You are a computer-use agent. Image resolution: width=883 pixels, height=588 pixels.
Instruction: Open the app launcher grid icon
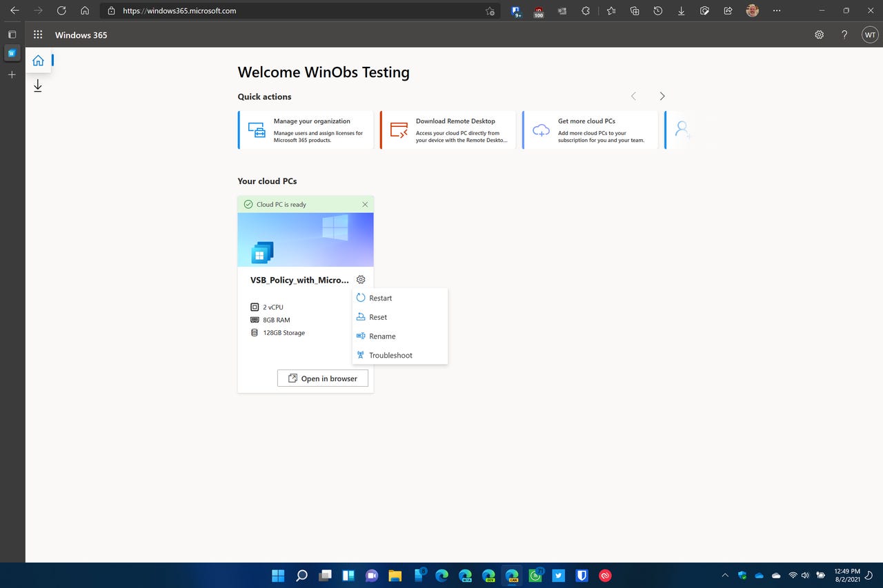click(38, 34)
